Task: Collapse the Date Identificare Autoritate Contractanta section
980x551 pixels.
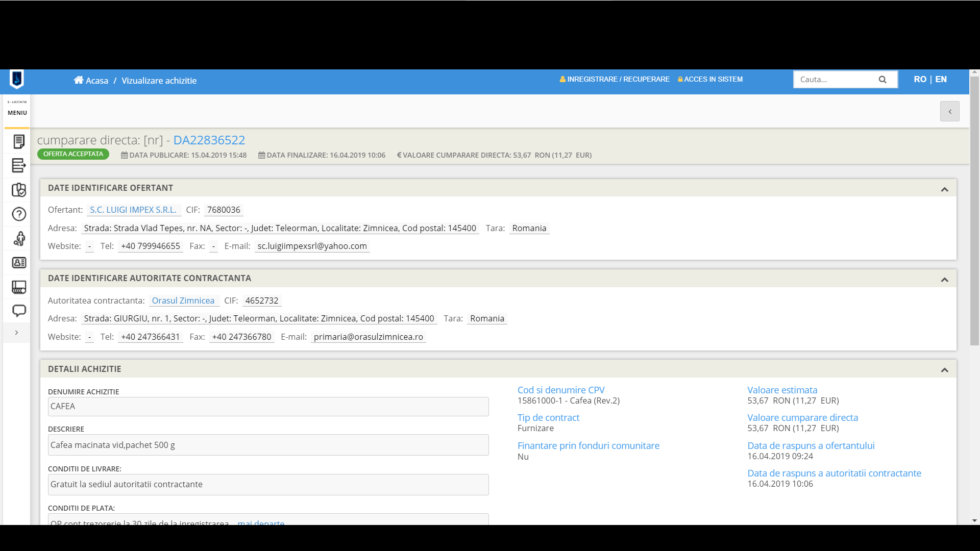Action: [x=944, y=280]
